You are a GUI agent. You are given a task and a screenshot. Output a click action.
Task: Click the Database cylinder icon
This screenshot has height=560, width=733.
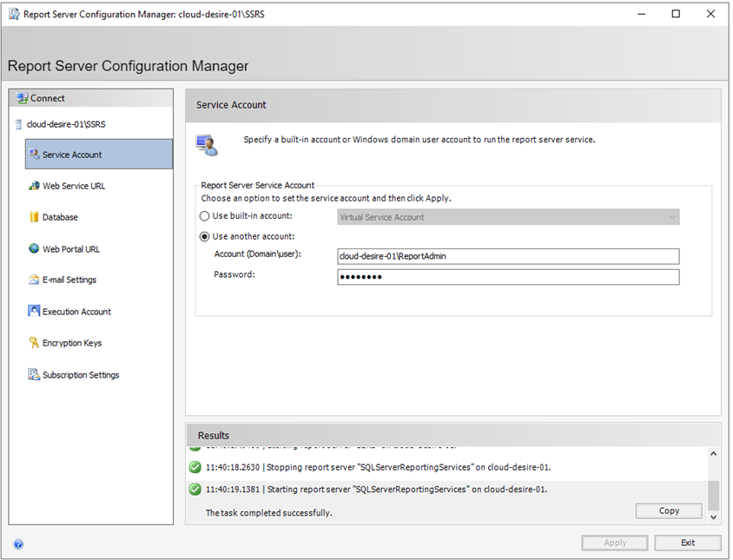pos(34,217)
